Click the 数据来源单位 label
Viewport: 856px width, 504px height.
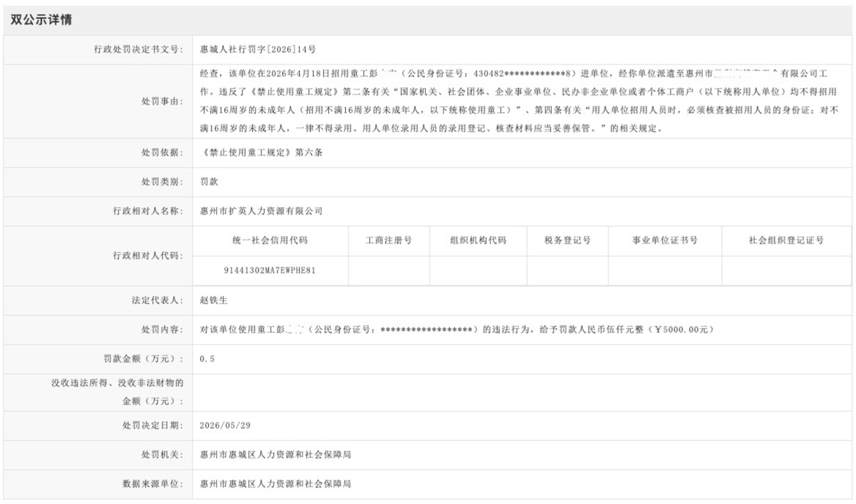click(x=153, y=484)
